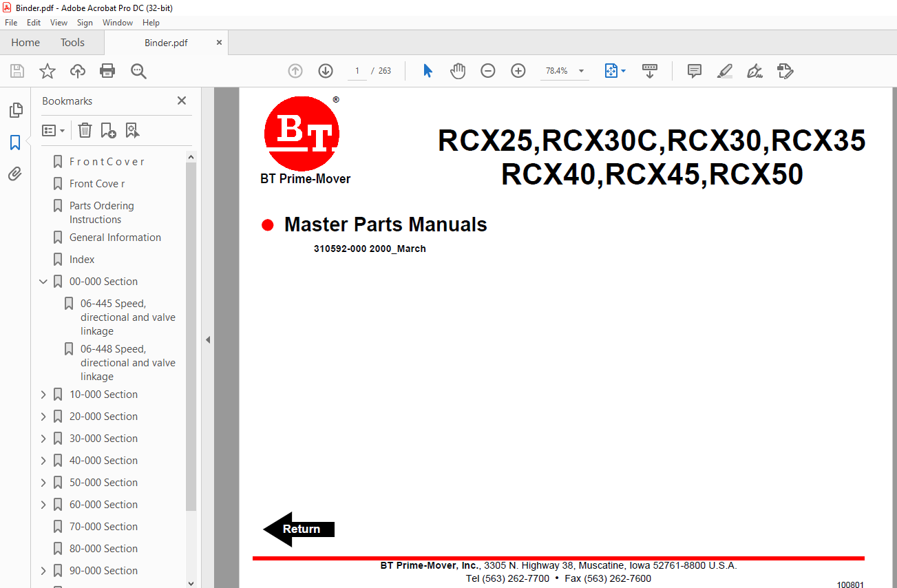The height and width of the screenshot is (588, 897).
Task: Click the Save file icon
Action: pyautogui.click(x=17, y=71)
